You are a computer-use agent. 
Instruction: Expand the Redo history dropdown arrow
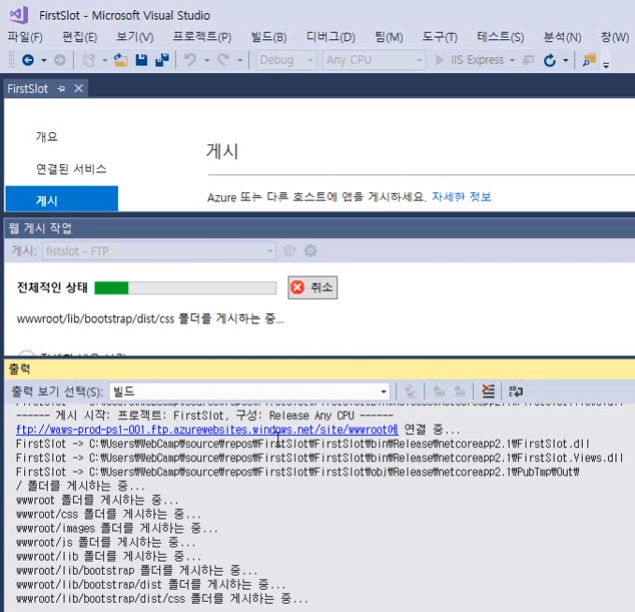240,61
